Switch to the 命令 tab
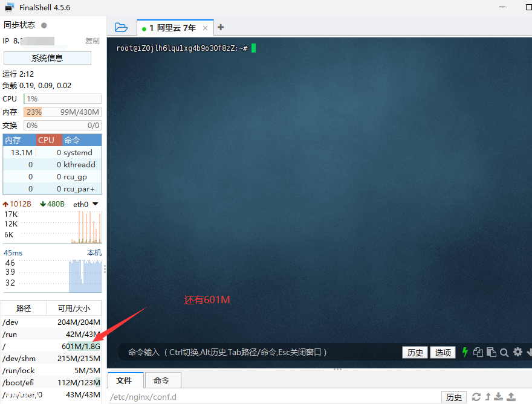This screenshot has height=404, width=532. pyautogui.click(x=163, y=380)
